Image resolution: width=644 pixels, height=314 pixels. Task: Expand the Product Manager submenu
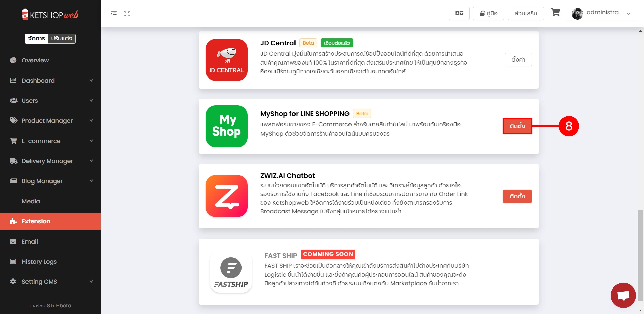coord(50,121)
